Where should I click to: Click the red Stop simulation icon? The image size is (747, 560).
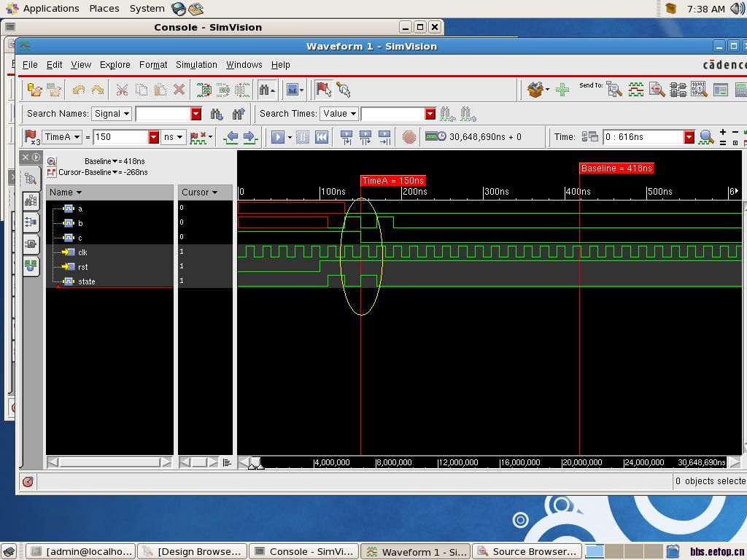click(x=409, y=137)
